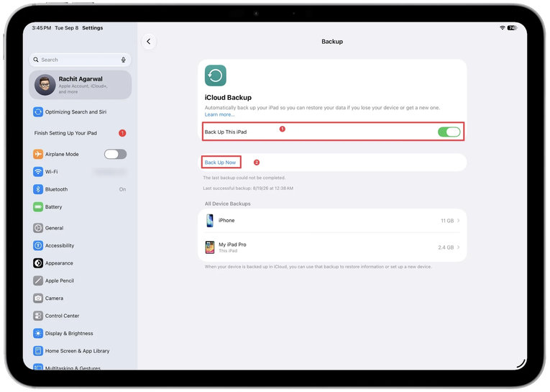Click the Search input field
The image size is (550, 392).
81,60
